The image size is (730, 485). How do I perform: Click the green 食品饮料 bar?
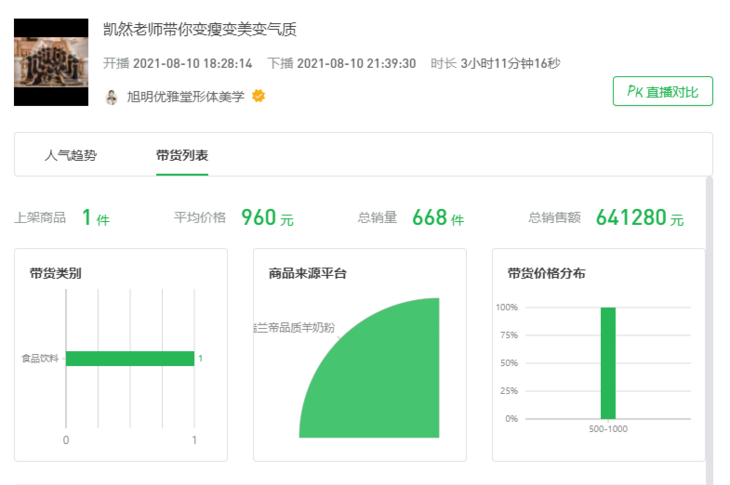[130, 358]
